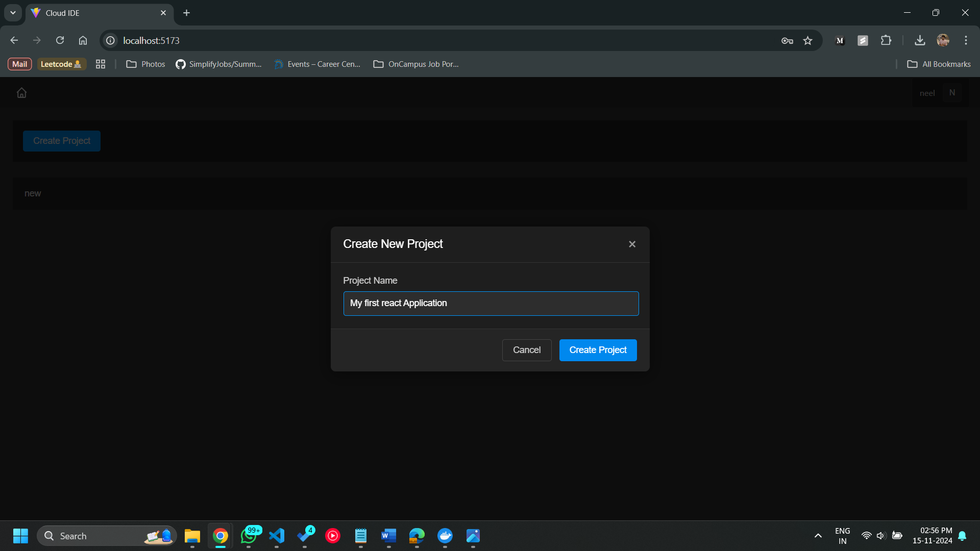The image size is (980, 551).
Task: Open a new browser tab
Action: pyautogui.click(x=186, y=13)
